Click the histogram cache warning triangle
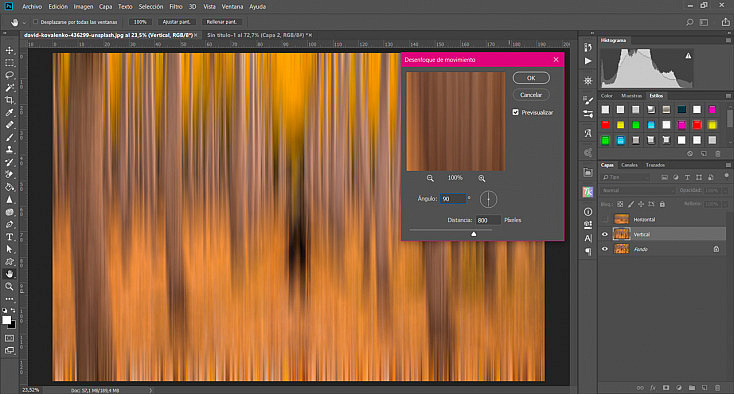 pyautogui.click(x=688, y=56)
